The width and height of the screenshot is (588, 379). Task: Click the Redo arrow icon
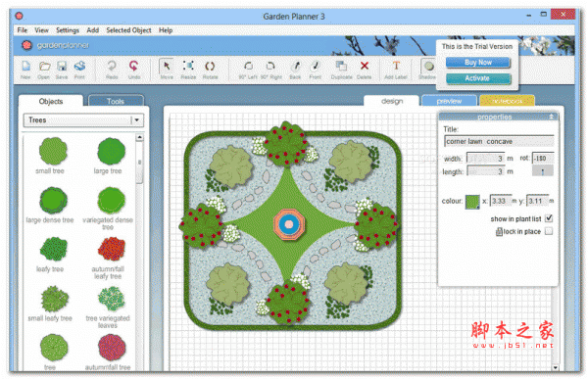click(112, 66)
